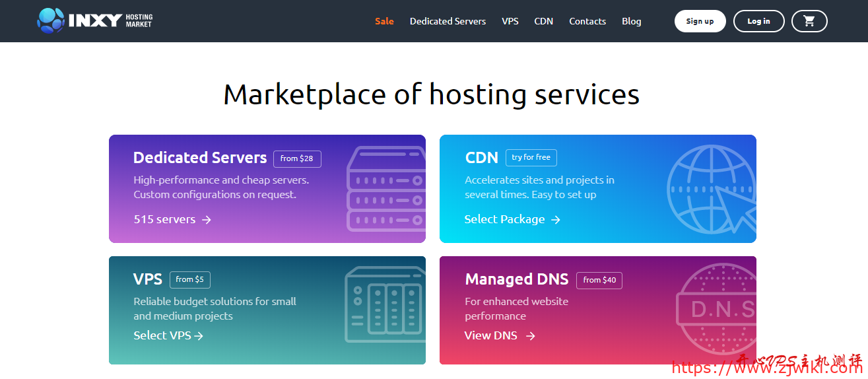The width and height of the screenshot is (868, 379).
Task: Click the INXY Hosting Market logo
Action: (95, 21)
